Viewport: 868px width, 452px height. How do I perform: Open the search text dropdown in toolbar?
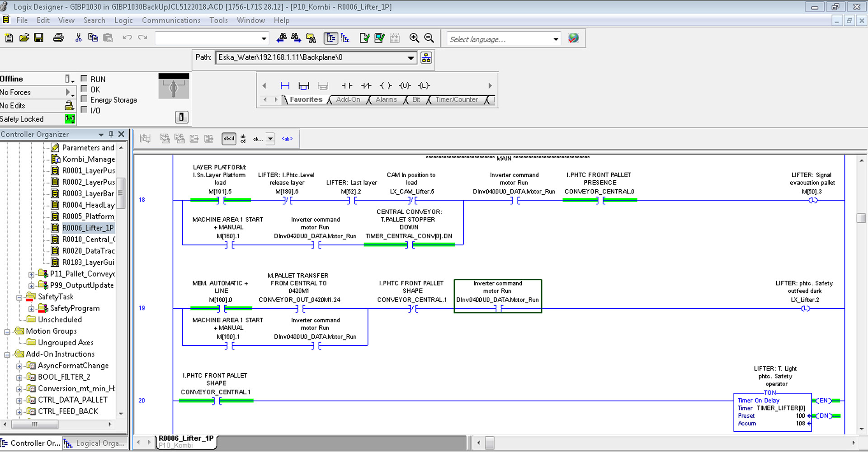pyautogui.click(x=264, y=39)
